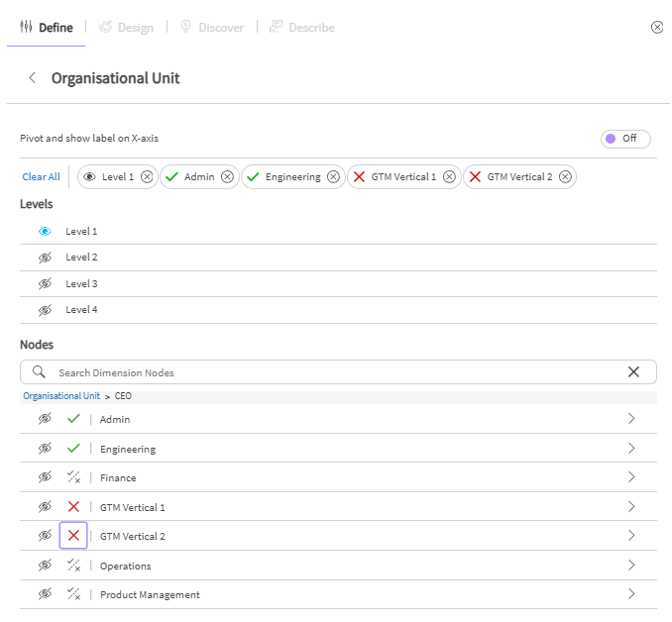
Task: Remove the Admin filter chip
Action: coord(227,177)
